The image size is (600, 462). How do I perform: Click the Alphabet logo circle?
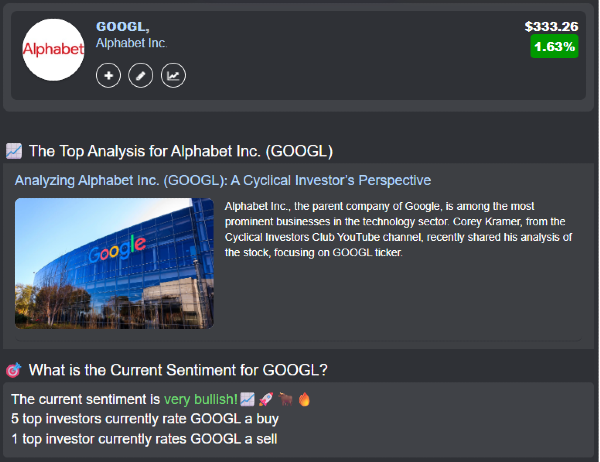(53, 50)
